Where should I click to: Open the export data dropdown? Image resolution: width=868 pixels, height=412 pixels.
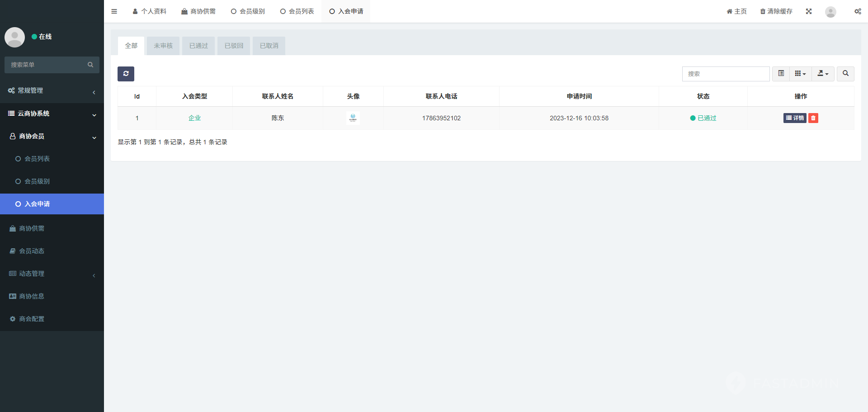coord(823,74)
